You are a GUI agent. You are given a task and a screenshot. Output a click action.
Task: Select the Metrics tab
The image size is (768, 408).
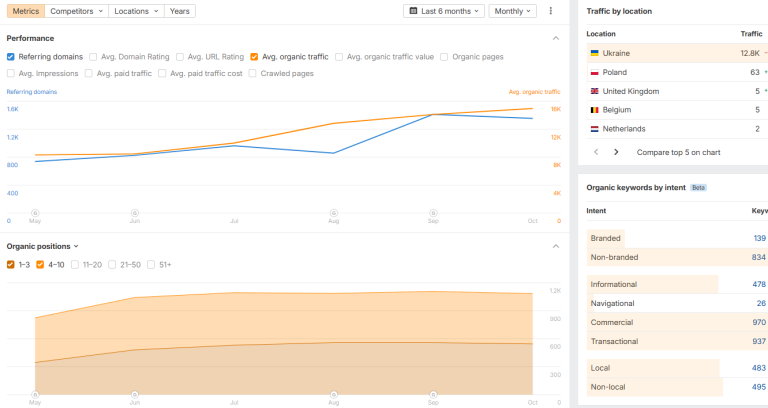(26, 11)
